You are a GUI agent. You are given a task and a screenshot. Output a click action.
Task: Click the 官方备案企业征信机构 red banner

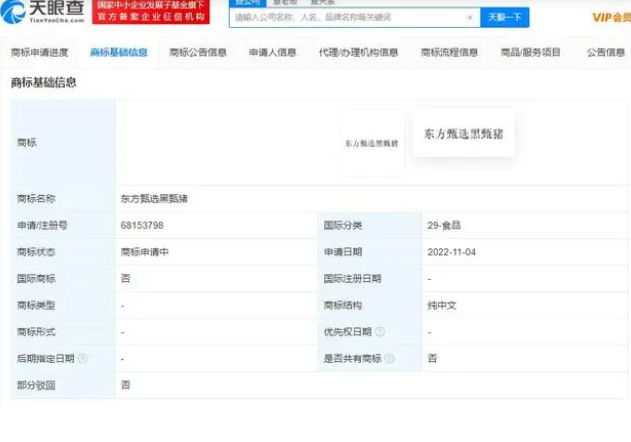coord(150,17)
